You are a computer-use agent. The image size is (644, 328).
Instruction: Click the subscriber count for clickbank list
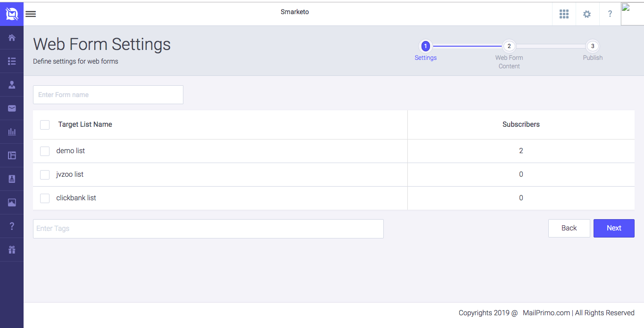(x=521, y=198)
